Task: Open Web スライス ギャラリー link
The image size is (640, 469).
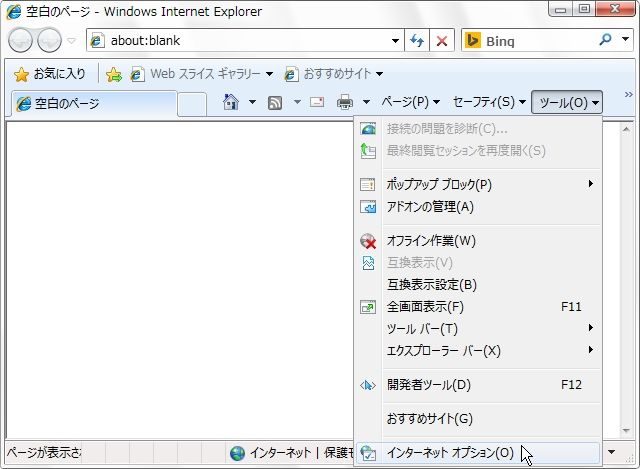Action: (202, 74)
